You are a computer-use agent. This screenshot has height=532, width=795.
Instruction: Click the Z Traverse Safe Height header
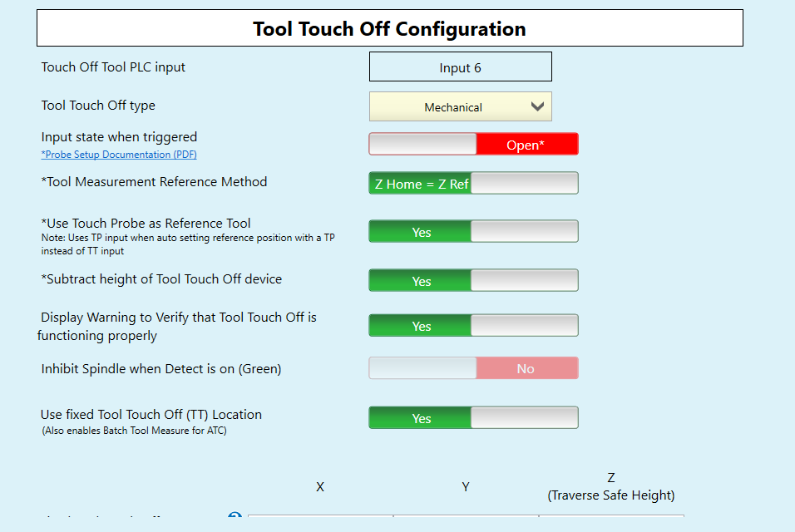pyautogui.click(x=611, y=486)
